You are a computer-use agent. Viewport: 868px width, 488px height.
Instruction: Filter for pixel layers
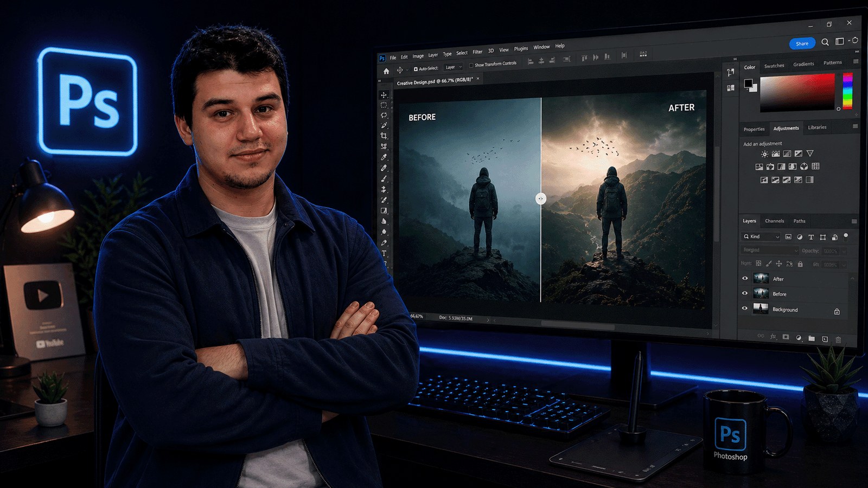[x=788, y=237]
